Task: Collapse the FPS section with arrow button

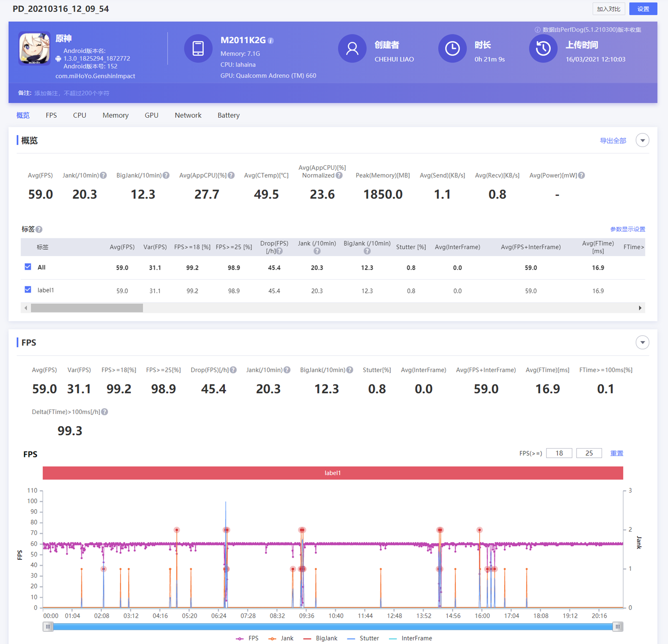Action: point(643,343)
